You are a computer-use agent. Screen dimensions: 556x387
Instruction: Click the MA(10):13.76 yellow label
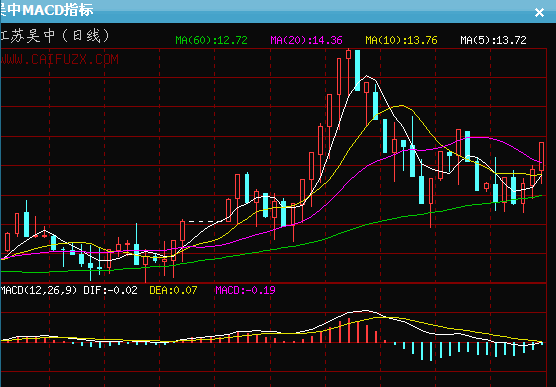tap(401, 40)
